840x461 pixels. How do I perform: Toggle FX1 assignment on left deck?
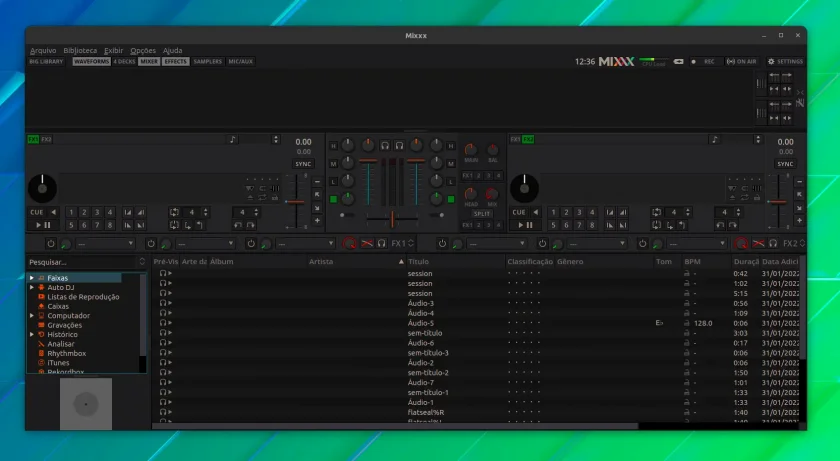(x=33, y=139)
